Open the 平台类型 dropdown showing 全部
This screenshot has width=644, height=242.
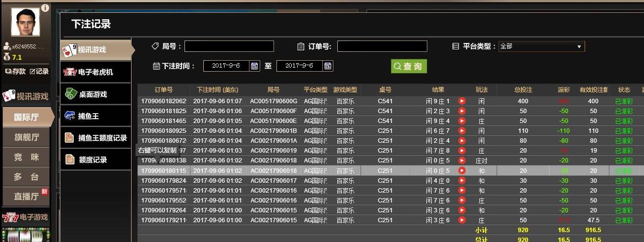click(x=542, y=46)
